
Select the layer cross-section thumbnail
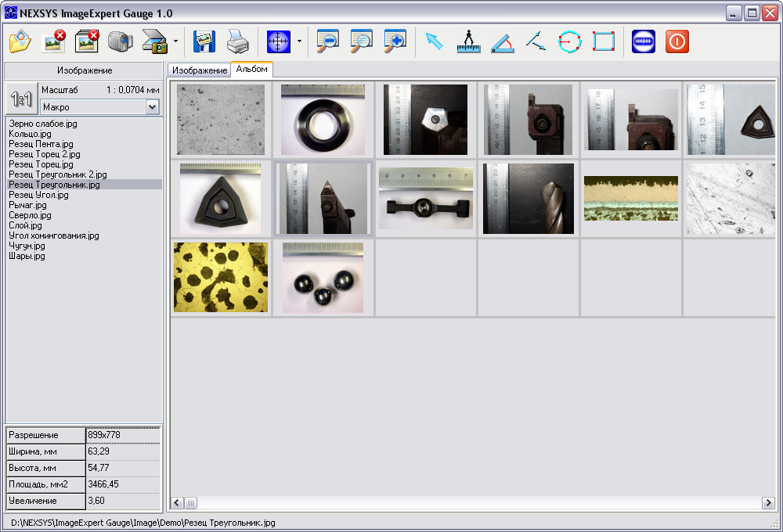[631, 199]
